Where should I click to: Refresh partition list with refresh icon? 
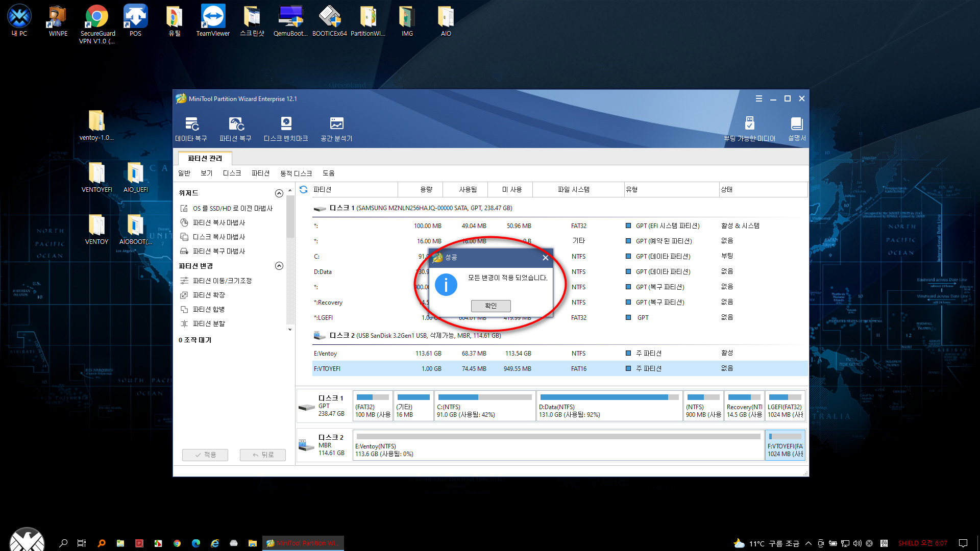coord(303,189)
